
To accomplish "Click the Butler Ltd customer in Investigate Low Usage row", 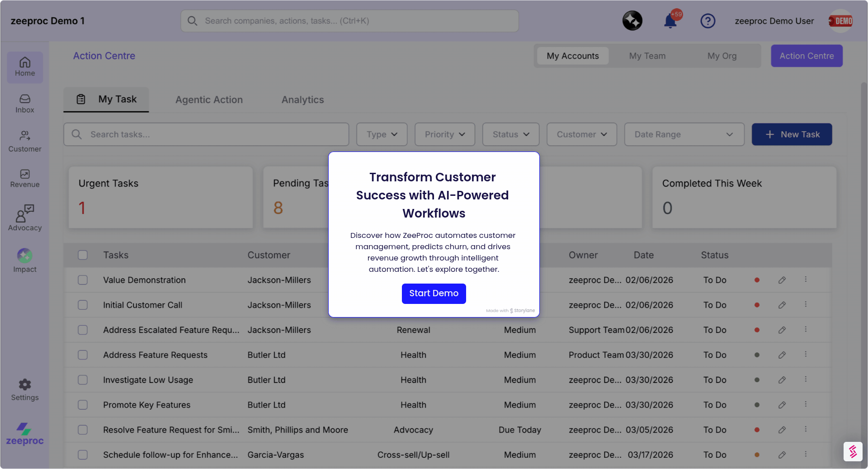I will click(x=266, y=380).
